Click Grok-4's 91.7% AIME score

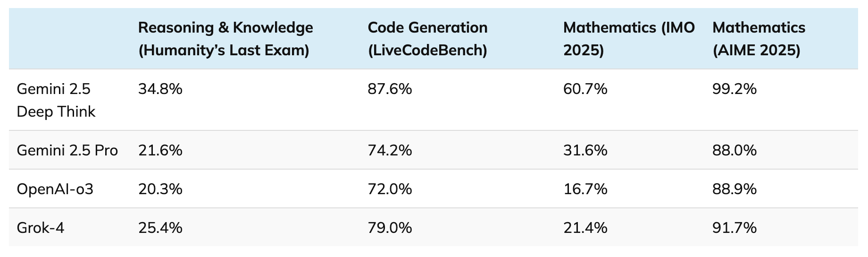click(x=734, y=228)
